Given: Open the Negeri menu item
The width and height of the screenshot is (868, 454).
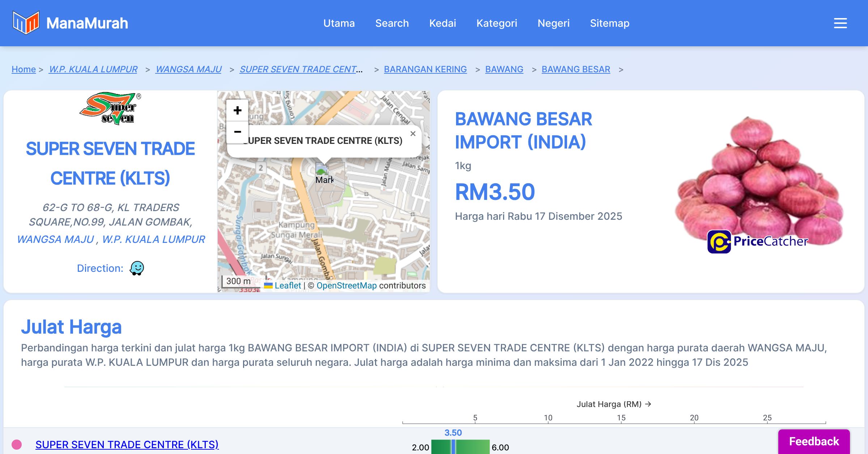Looking at the screenshot, I should coord(553,23).
